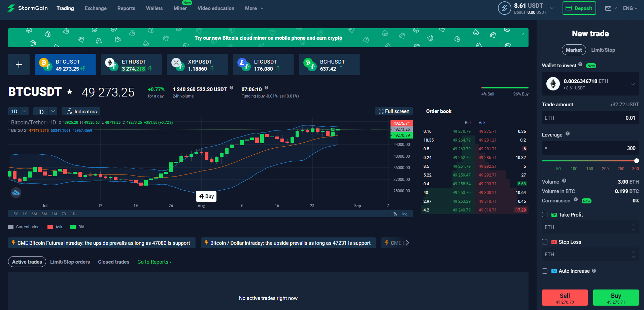The image size is (644, 310).
Task: Open the More menu dropdown
Action: tap(254, 8)
